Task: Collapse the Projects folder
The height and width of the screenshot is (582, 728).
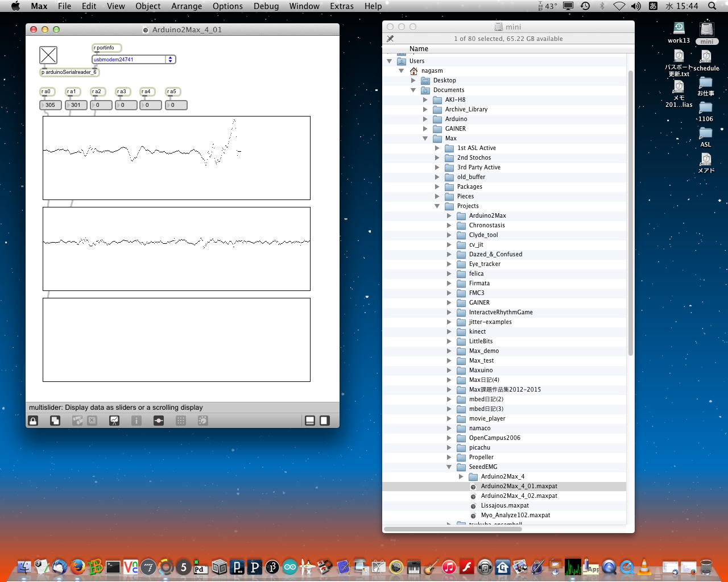Action: pos(437,206)
